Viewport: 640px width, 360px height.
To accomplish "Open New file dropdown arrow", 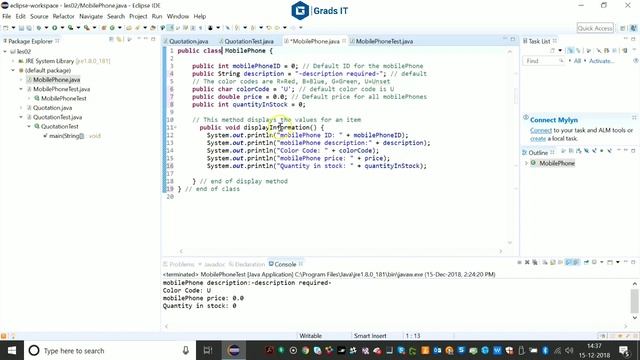I will click(13, 28).
